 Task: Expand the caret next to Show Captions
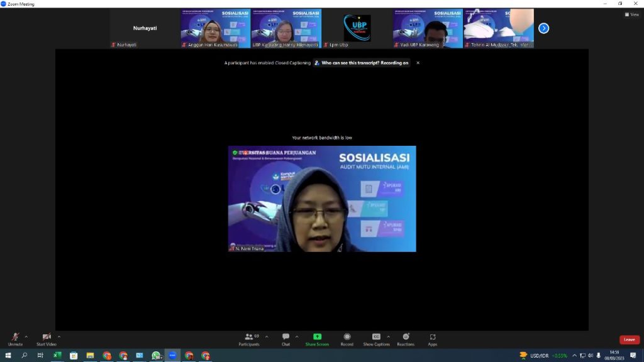pos(388,337)
